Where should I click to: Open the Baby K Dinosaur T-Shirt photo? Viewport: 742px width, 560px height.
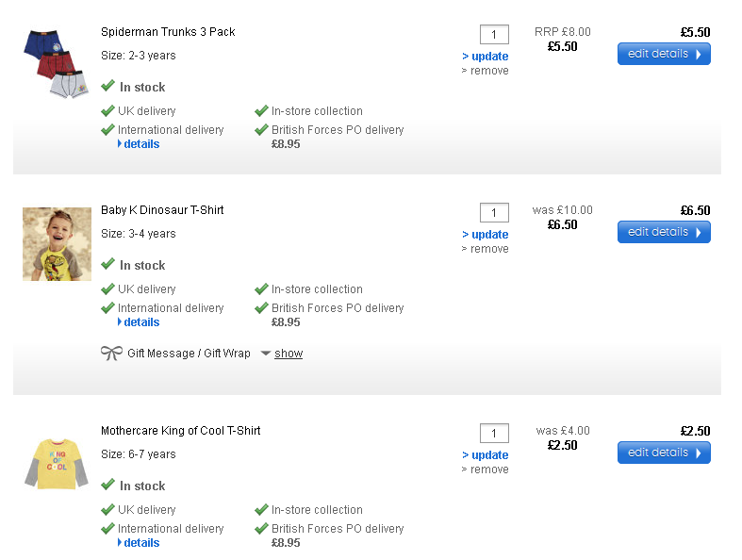[57, 244]
